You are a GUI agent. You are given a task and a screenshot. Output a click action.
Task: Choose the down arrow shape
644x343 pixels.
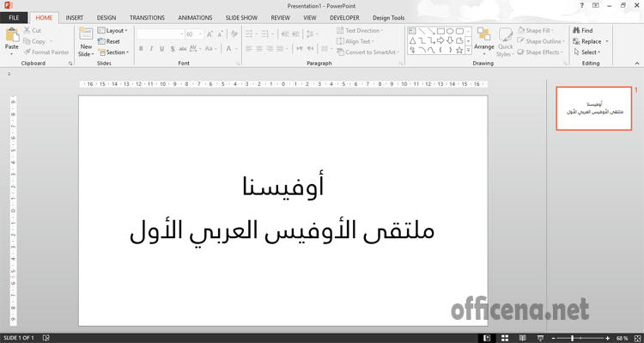450,40
